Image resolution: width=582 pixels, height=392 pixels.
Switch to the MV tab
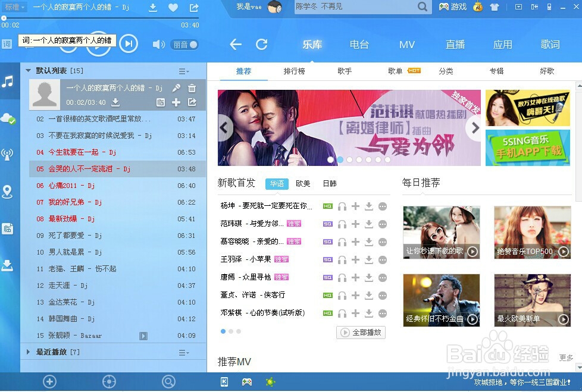pyautogui.click(x=407, y=45)
